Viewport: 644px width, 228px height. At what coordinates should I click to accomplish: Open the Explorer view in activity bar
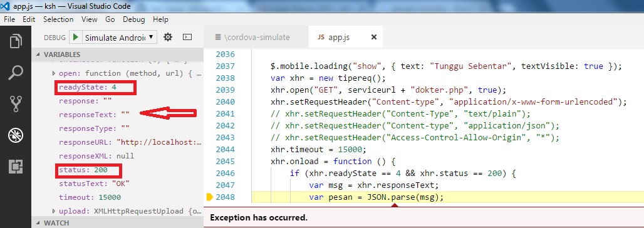coord(16,41)
